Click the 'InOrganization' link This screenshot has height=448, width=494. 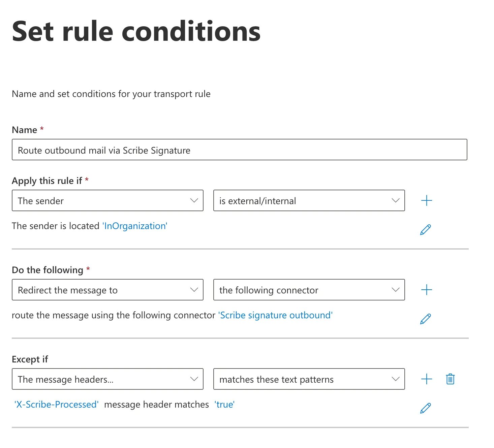click(x=135, y=226)
